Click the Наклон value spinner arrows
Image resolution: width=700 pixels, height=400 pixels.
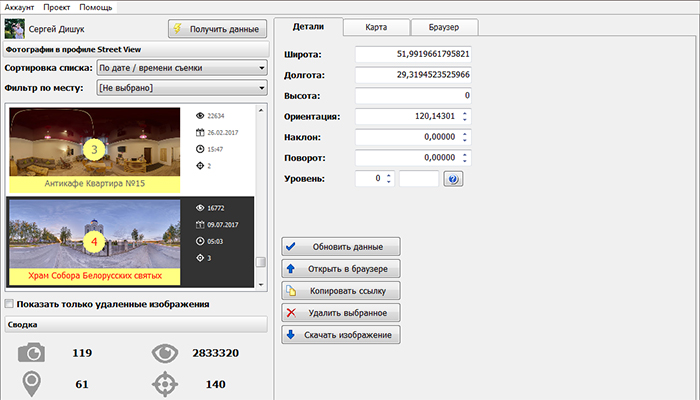pos(466,137)
